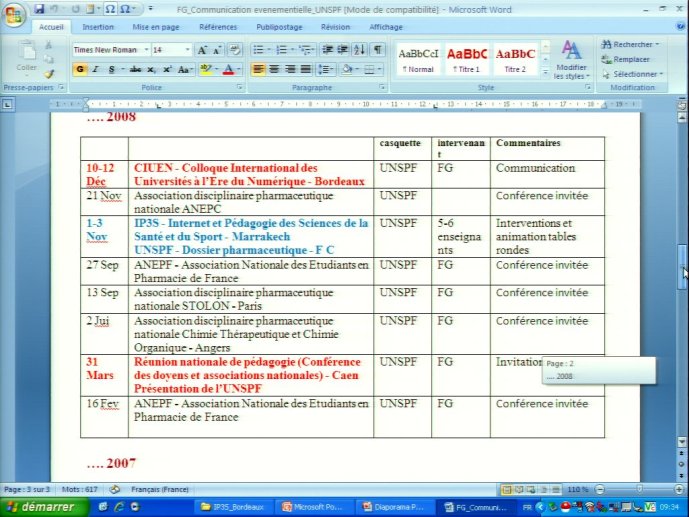The height and width of the screenshot is (517, 689).
Task: Apply superscript formatting
Action: (167, 69)
